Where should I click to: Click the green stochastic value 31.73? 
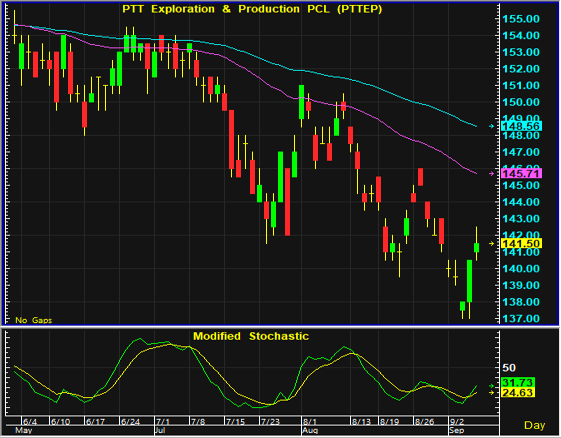click(x=518, y=383)
